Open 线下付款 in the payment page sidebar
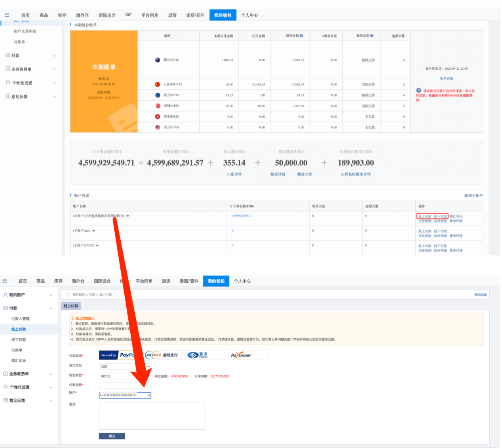Image resolution: width=502 pixels, height=448 pixels. (x=19, y=339)
